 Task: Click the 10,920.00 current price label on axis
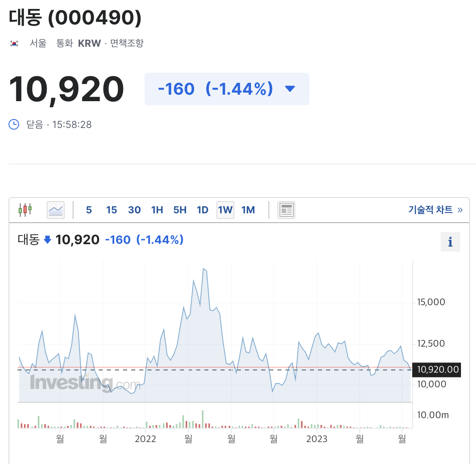tap(437, 370)
